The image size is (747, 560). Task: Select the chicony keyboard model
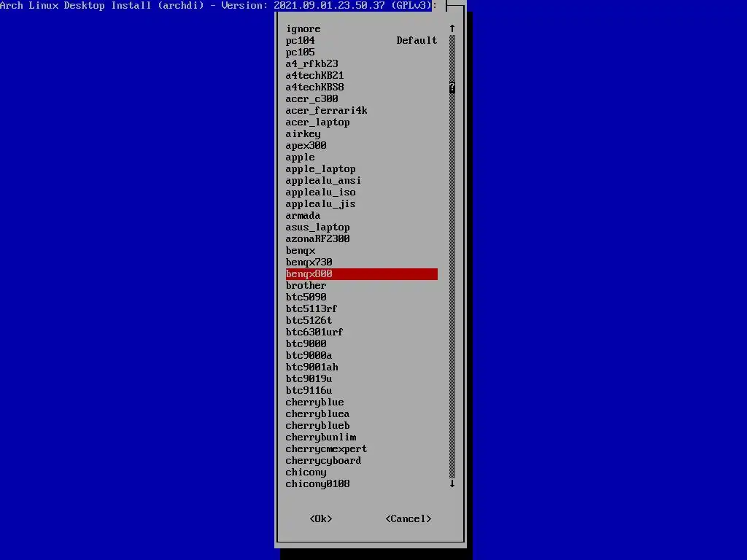tap(362, 472)
